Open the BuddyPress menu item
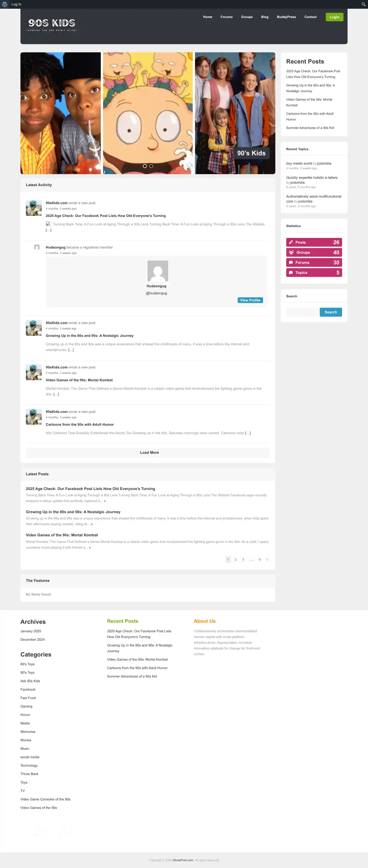 pyautogui.click(x=286, y=17)
